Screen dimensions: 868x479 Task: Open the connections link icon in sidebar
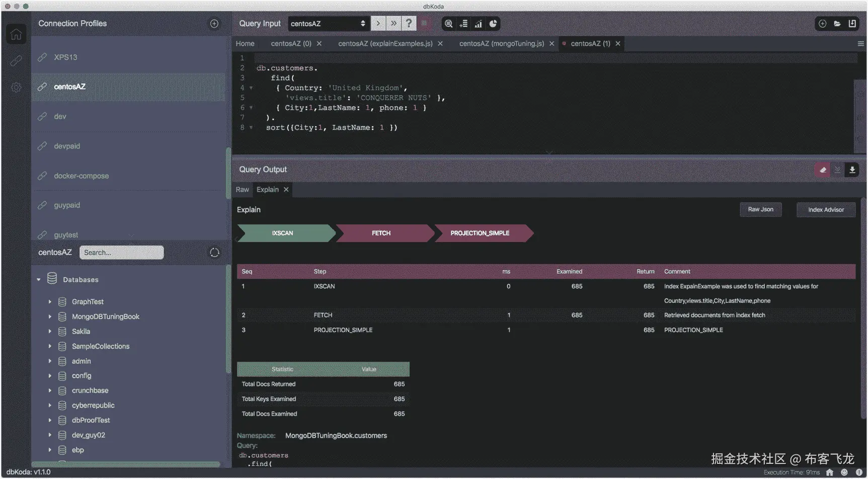tap(16, 61)
